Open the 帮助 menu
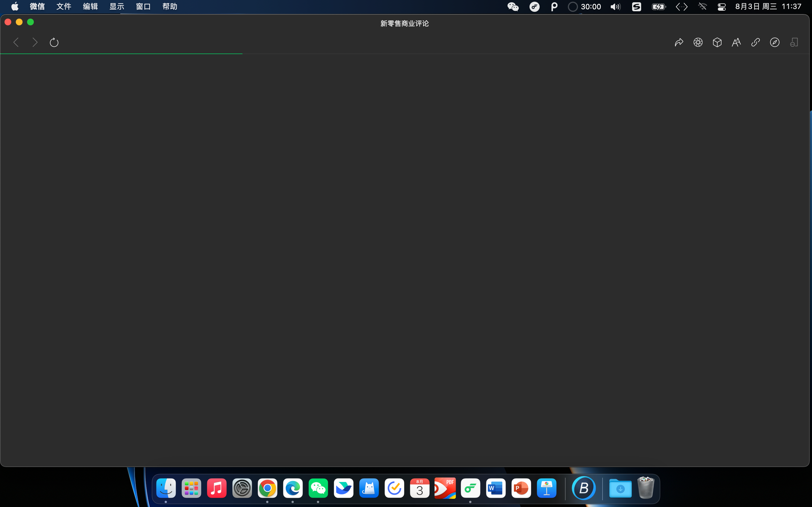Screen dimensions: 812x507 point(170,7)
